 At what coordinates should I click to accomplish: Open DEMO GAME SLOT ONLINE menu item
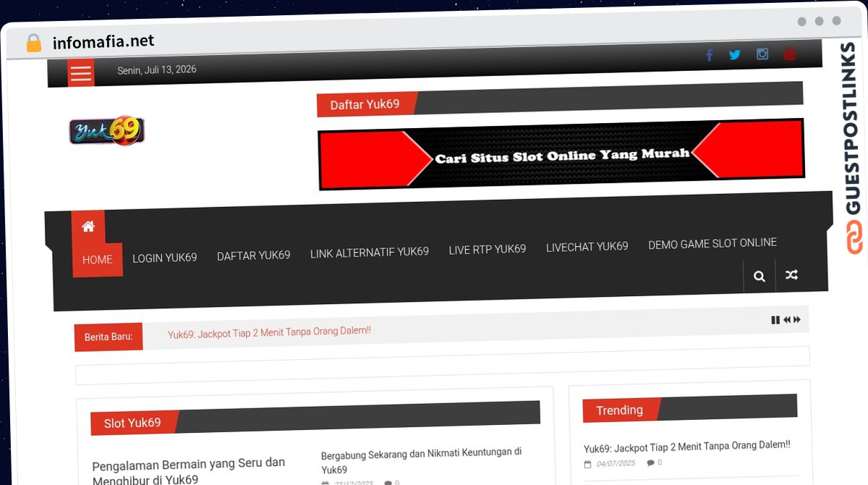[x=712, y=243]
